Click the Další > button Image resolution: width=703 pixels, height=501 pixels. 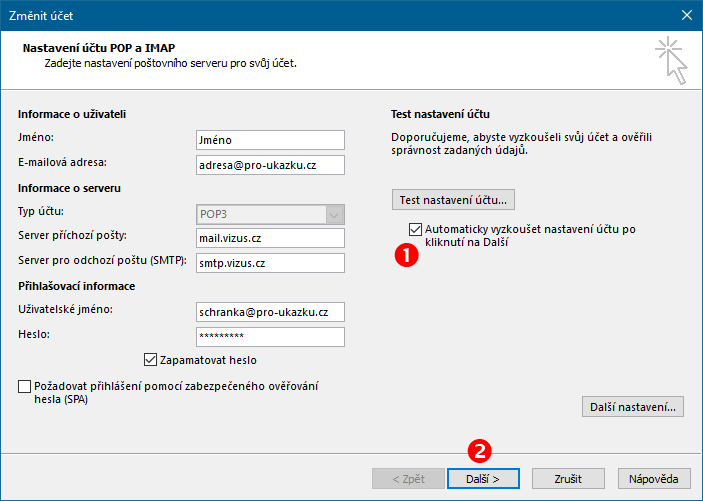point(483,479)
